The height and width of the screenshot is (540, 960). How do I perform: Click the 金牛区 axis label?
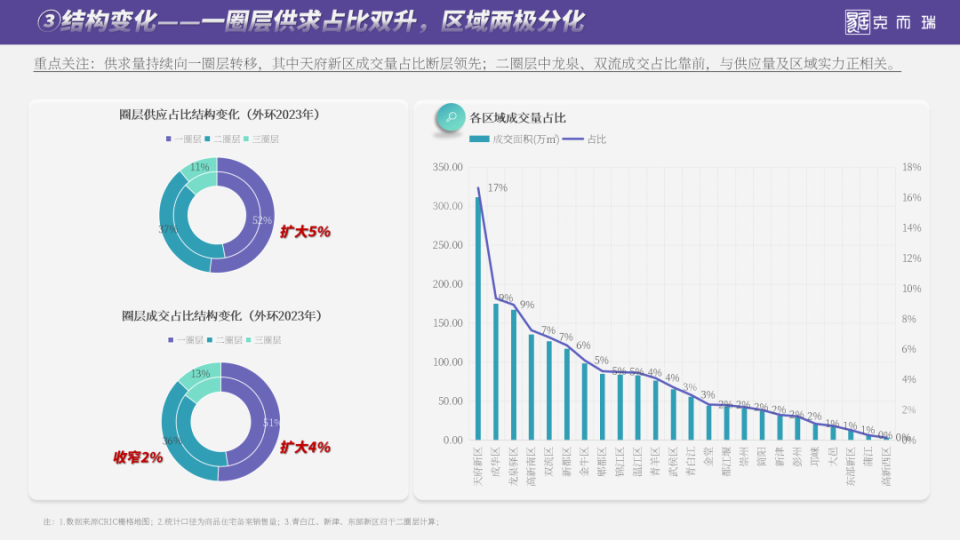click(x=585, y=462)
